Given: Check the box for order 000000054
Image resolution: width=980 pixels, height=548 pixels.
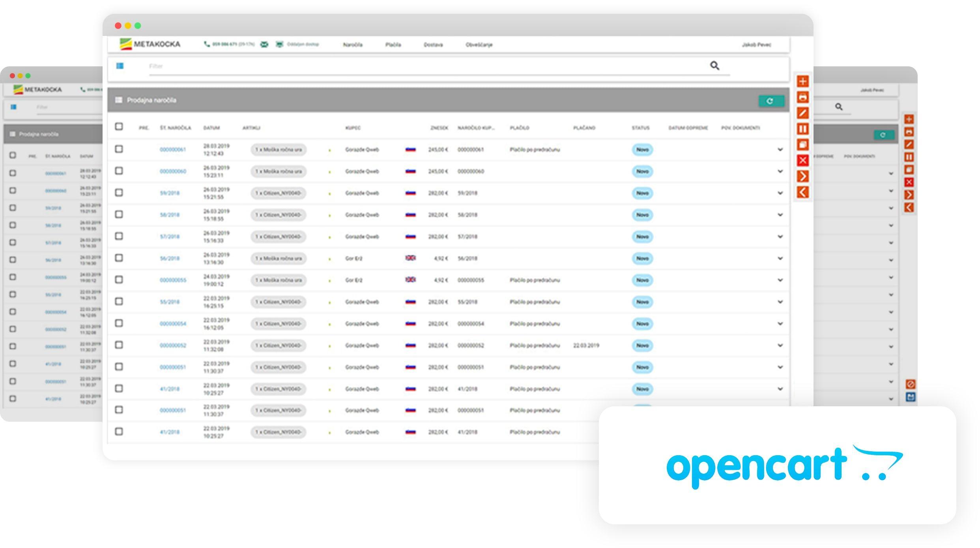Looking at the screenshot, I should click(119, 323).
